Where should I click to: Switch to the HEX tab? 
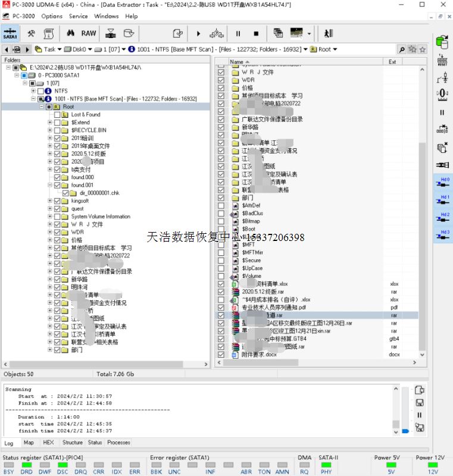(x=48, y=443)
